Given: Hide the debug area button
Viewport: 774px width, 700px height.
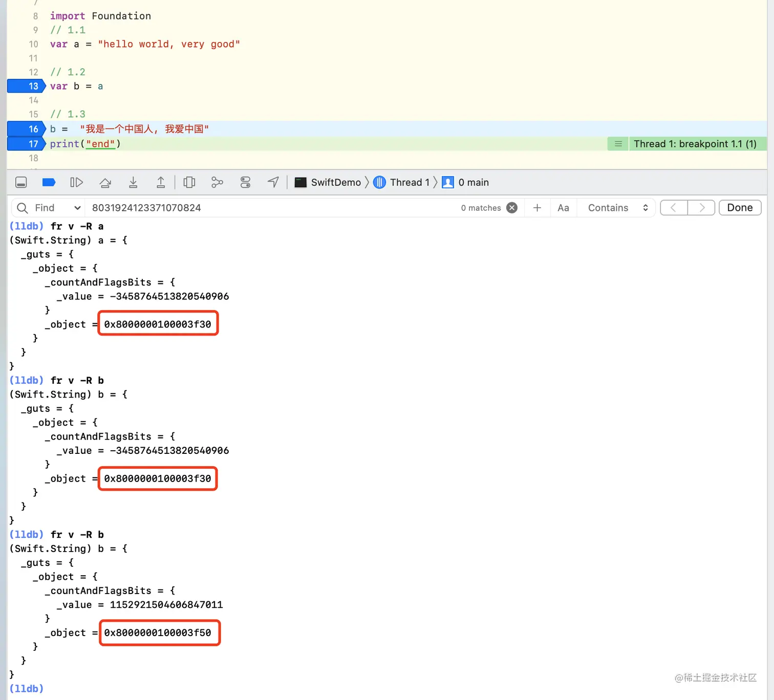Looking at the screenshot, I should tap(21, 182).
